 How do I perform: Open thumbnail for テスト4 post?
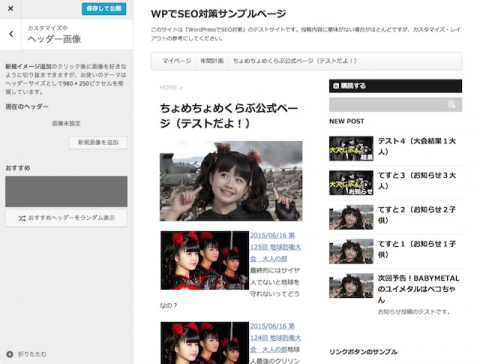coord(351,149)
